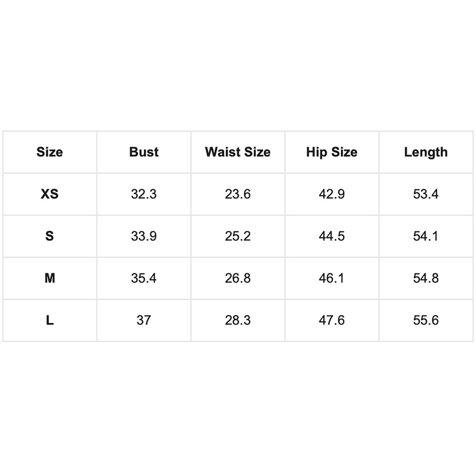The height and width of the screenshot is (476, 476).
Task: Click the L size row label
Action: tap(50, 320)
